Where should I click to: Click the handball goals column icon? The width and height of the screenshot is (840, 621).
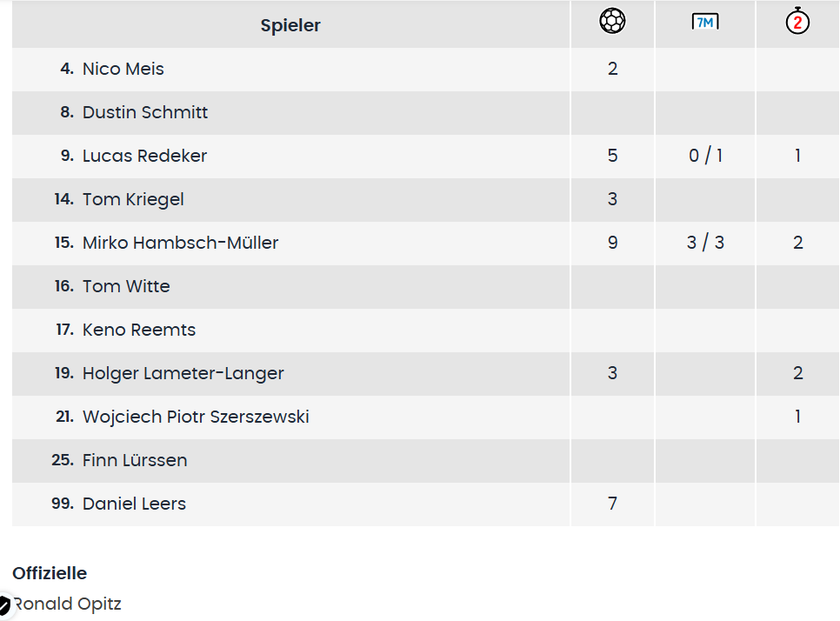click(x=612, y=21)
